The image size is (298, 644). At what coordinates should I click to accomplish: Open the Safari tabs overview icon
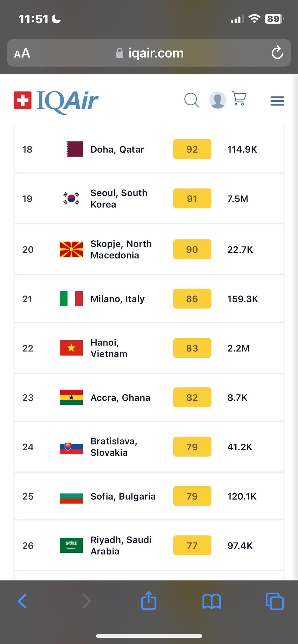tap(275, 601)
